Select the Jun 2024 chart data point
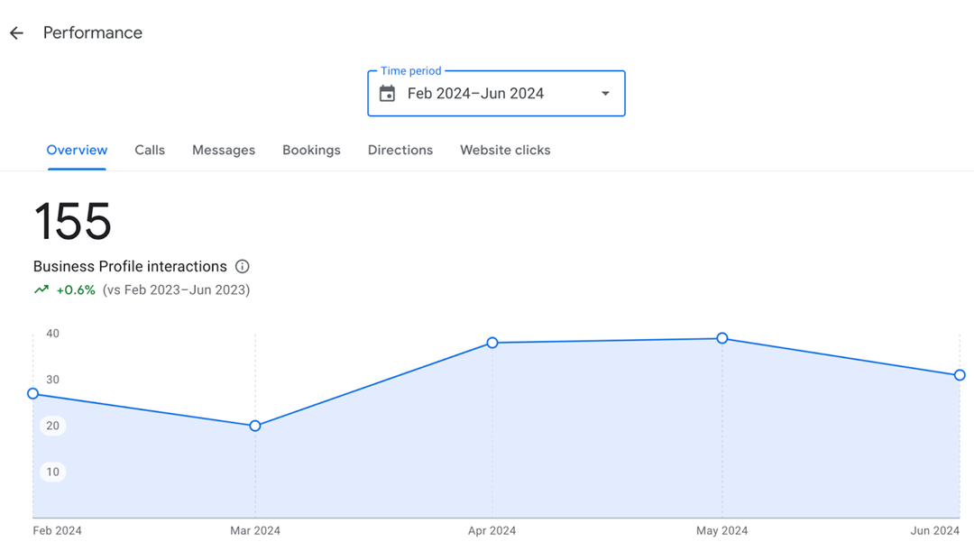Screen dimensions: 974x560 [x=960, y=375]
